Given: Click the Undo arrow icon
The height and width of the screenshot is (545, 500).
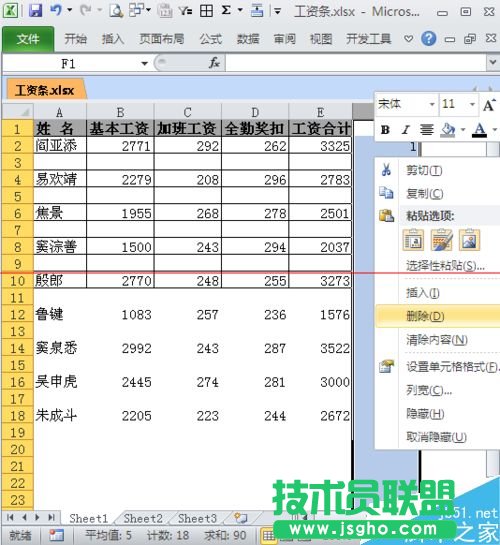Looking at the screenshot, I should tap(56, 10).
